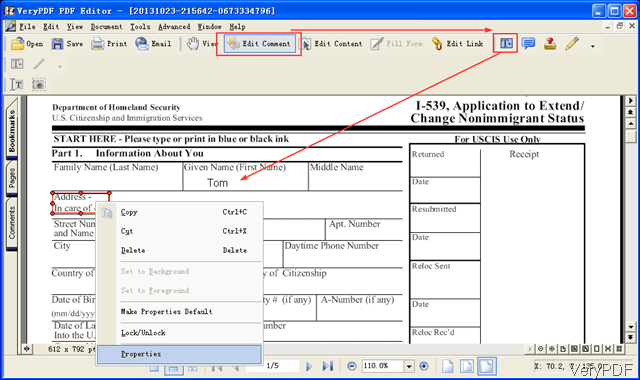The width and height of the screenshot is (640, 380).
Task: Expand the comment toolbar overflow arrow
Action: click(x=593, y=46)
